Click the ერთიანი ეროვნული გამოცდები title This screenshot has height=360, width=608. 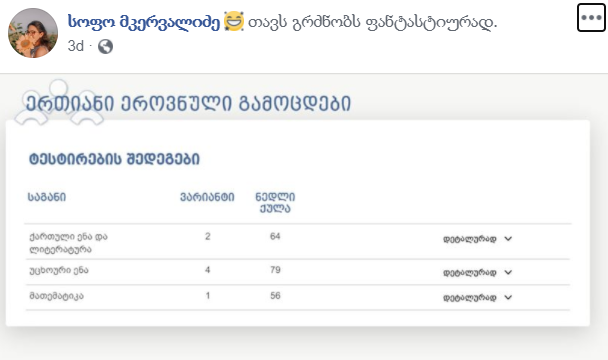pos(188,103)
